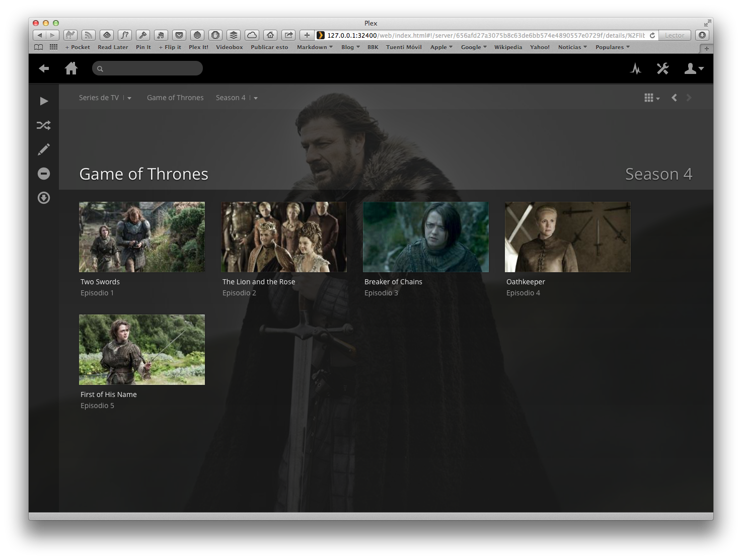Open First of His Name thumbnail
Image resolution: width=742 pixels, height=560 pixels.
(x=142, y=350)
